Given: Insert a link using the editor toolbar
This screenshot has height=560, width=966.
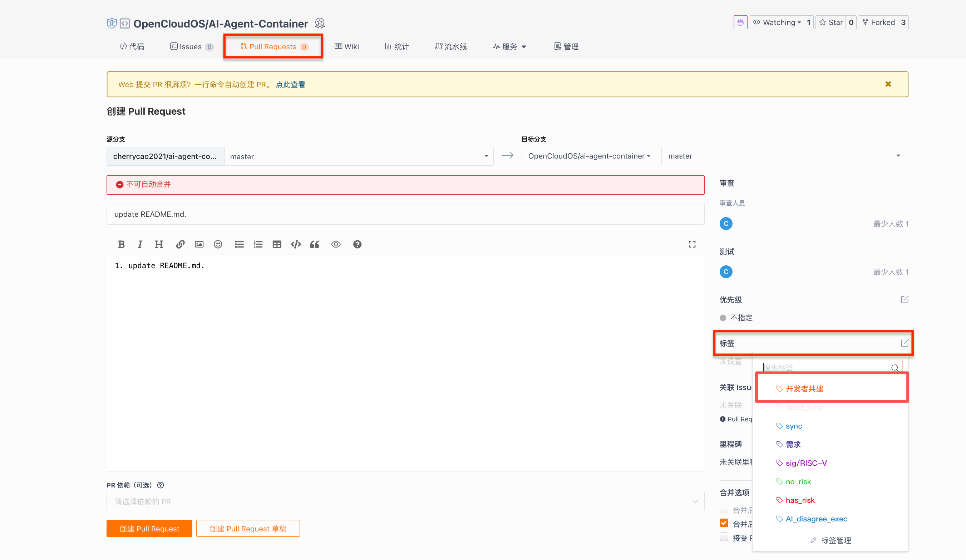Looking at the screenshot, I should [180, 244].
